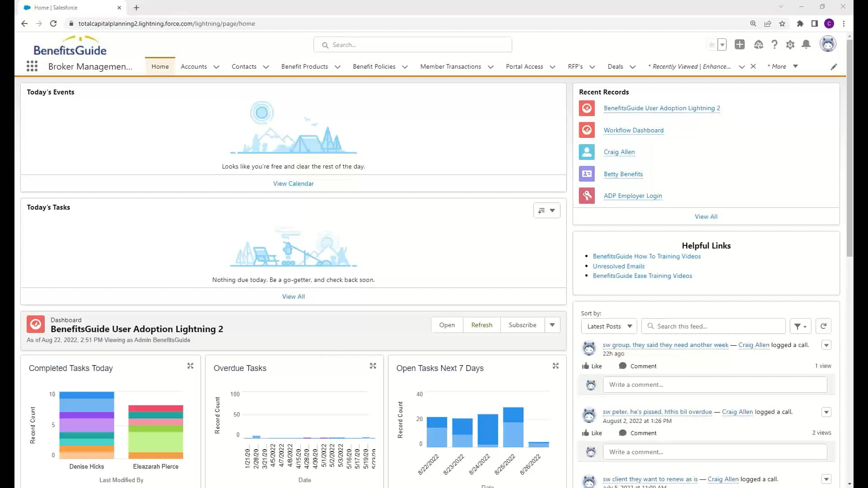
Task: Click the Global Actions plus icon
Action: click(x=740, y=44)
